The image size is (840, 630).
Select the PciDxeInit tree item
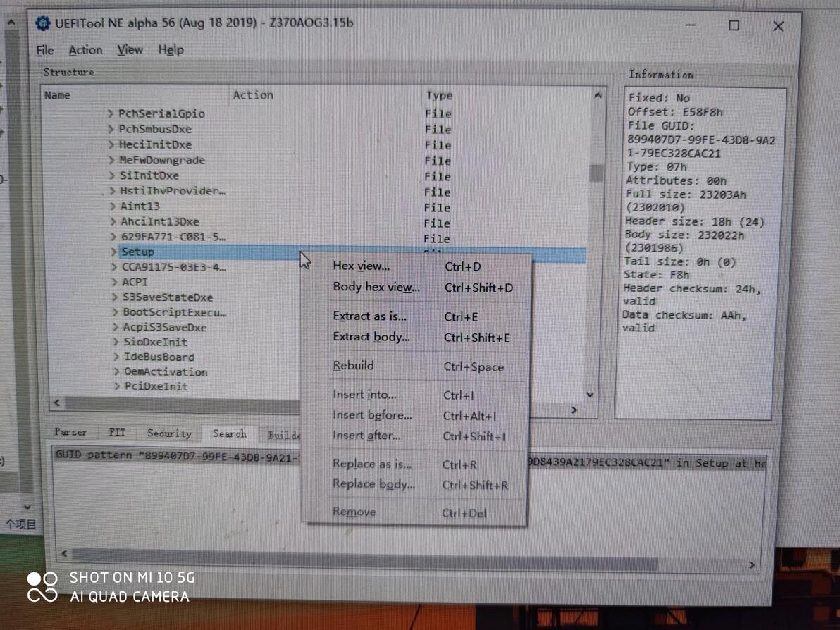coord(156,386)
